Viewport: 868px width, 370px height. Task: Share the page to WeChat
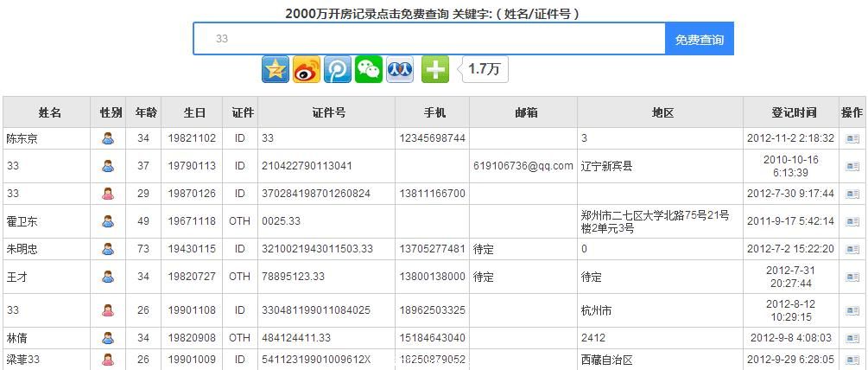[369, 69]
